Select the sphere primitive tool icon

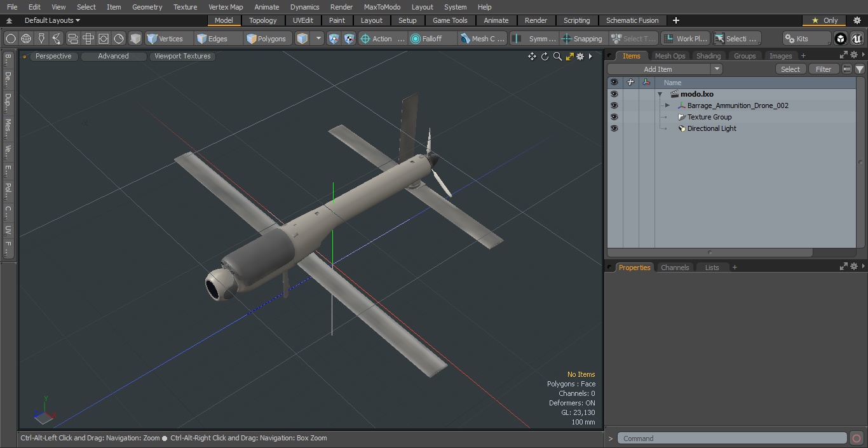click(11, 39)
